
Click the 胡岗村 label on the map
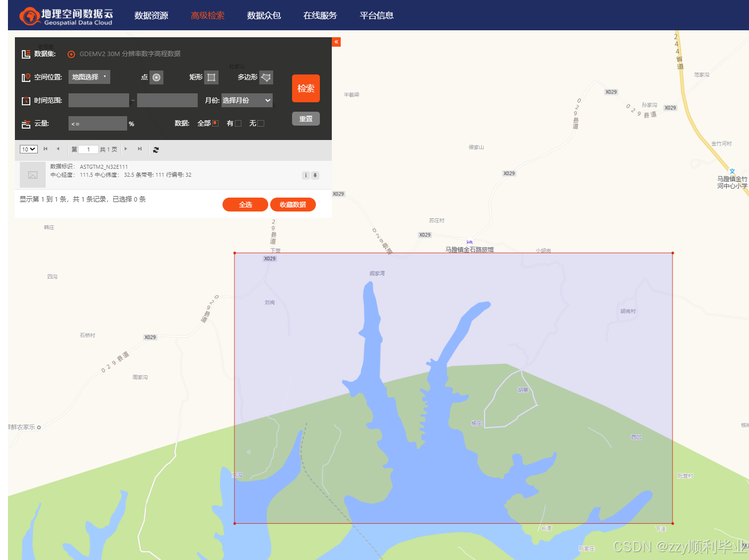(628, 311)
